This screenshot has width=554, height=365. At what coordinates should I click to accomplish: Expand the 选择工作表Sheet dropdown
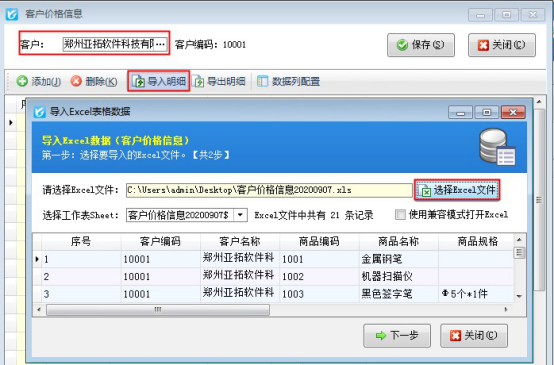(240, 215)
